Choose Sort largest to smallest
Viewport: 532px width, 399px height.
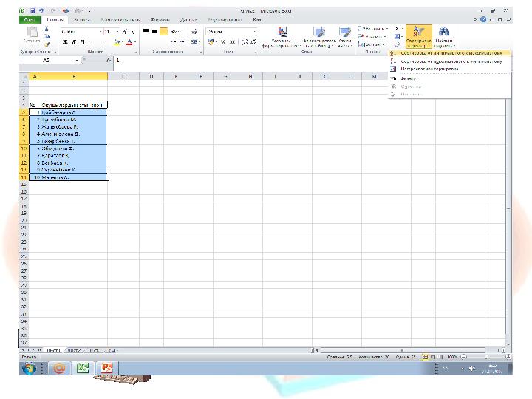point(449,61)
